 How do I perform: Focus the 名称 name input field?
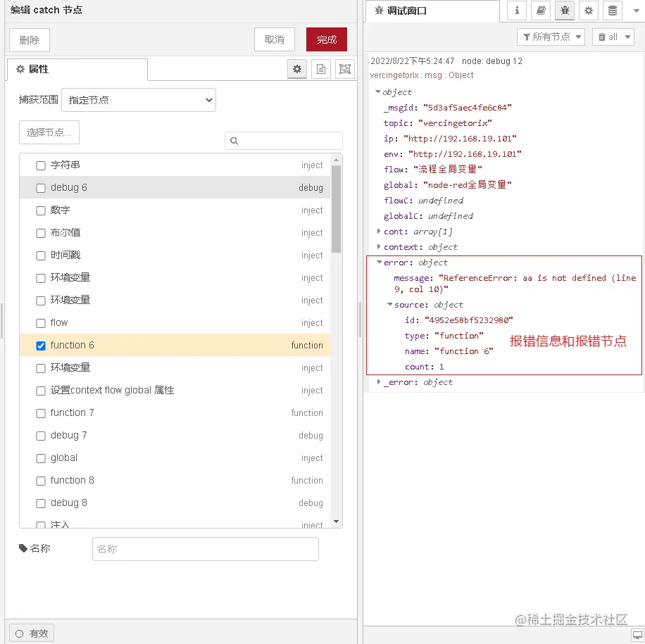point(206,548)
